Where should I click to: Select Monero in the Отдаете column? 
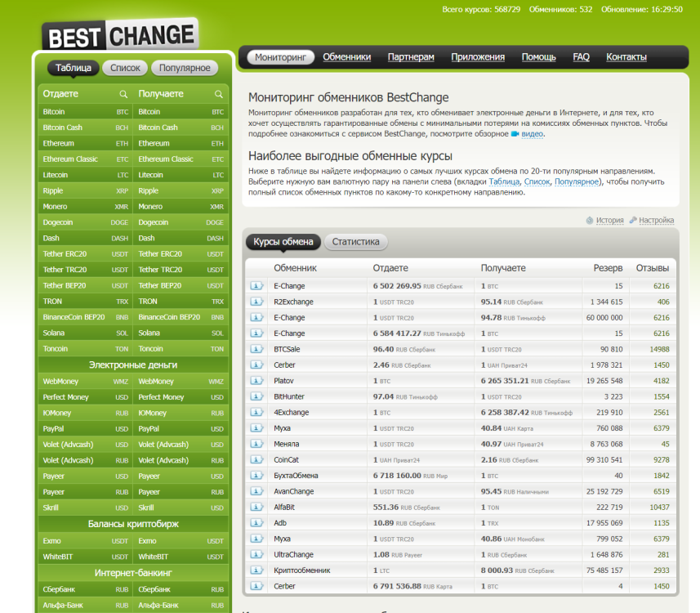(x=56, y=207)
